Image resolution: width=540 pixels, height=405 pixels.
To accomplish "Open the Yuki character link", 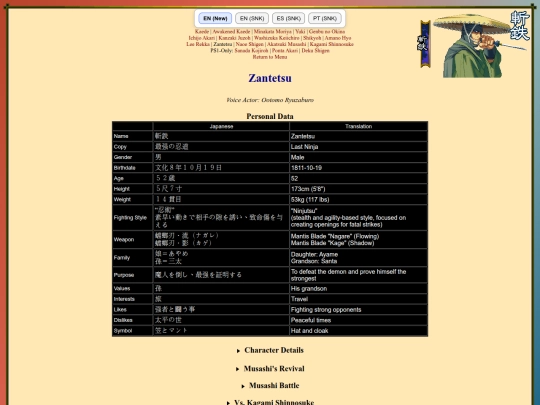I will [300, 31].
